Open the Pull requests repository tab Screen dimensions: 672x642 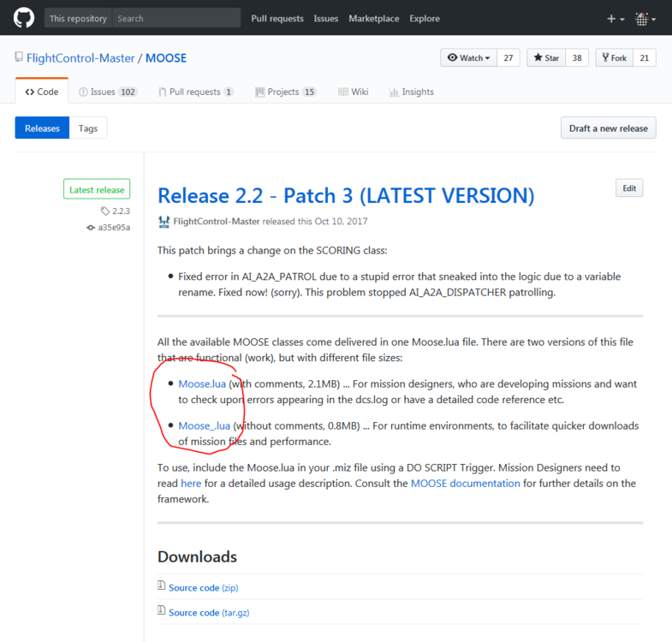pyautogui.click(x=196, y=92)
